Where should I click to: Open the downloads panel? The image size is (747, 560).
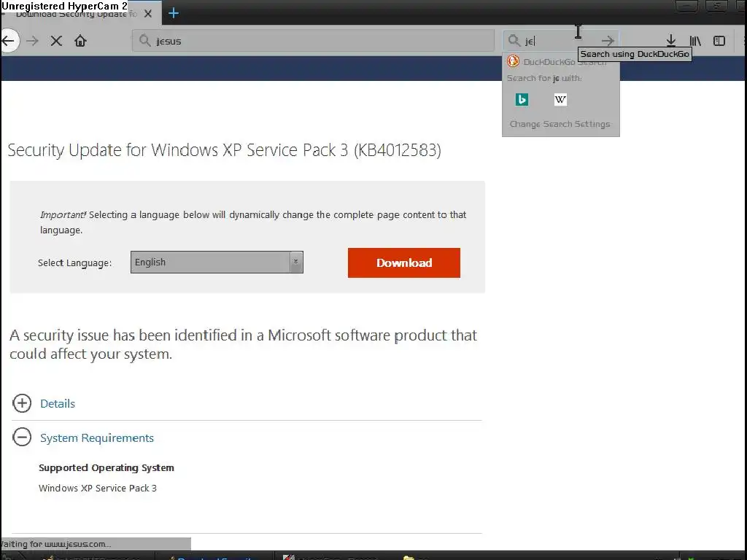[671, 41]
